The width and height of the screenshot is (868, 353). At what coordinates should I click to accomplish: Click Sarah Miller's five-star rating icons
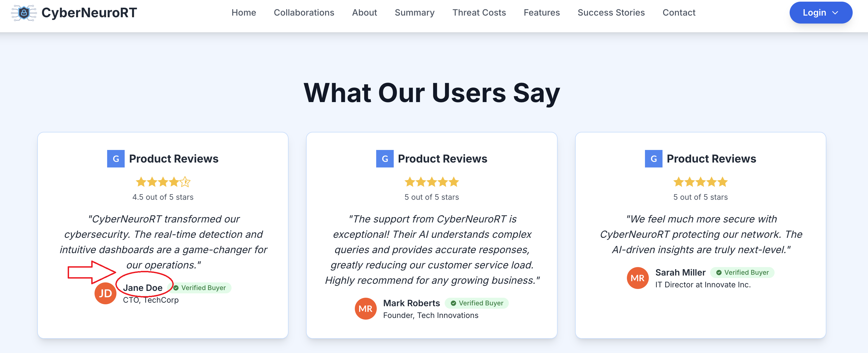pos(700,182)
